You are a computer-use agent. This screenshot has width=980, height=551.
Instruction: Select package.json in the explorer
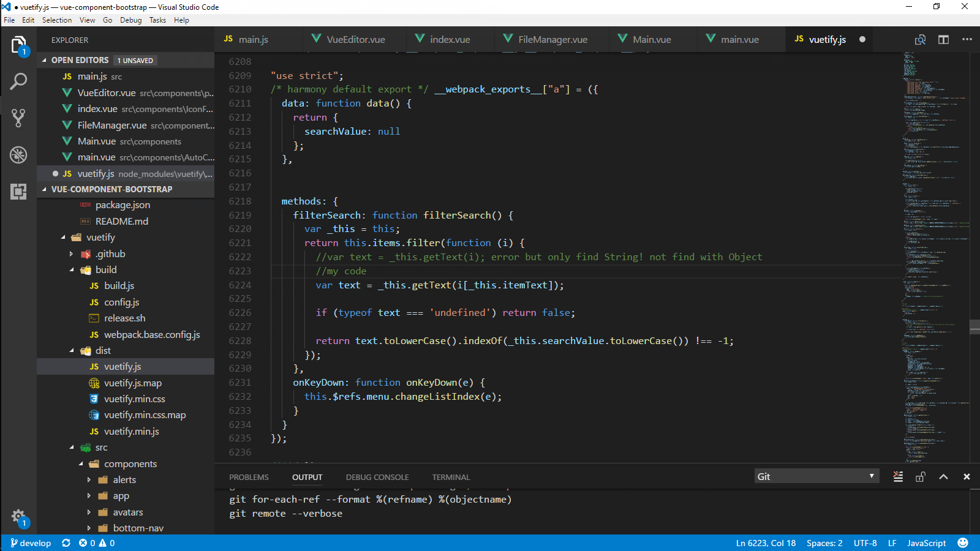pyautogui.click(x=123, y=204)
